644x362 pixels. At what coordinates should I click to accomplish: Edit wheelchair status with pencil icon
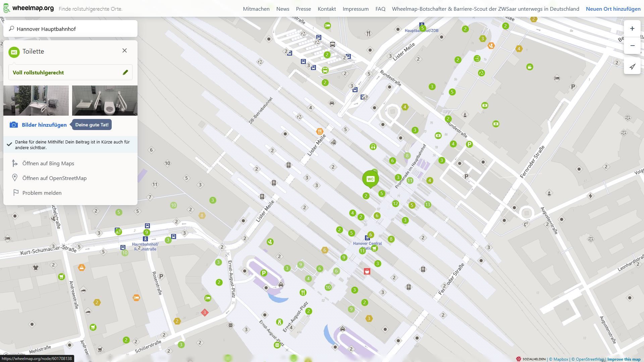click(125, 72)
